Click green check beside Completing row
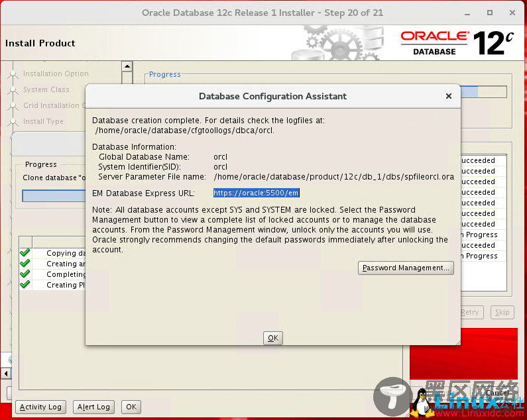 point(25,274)
